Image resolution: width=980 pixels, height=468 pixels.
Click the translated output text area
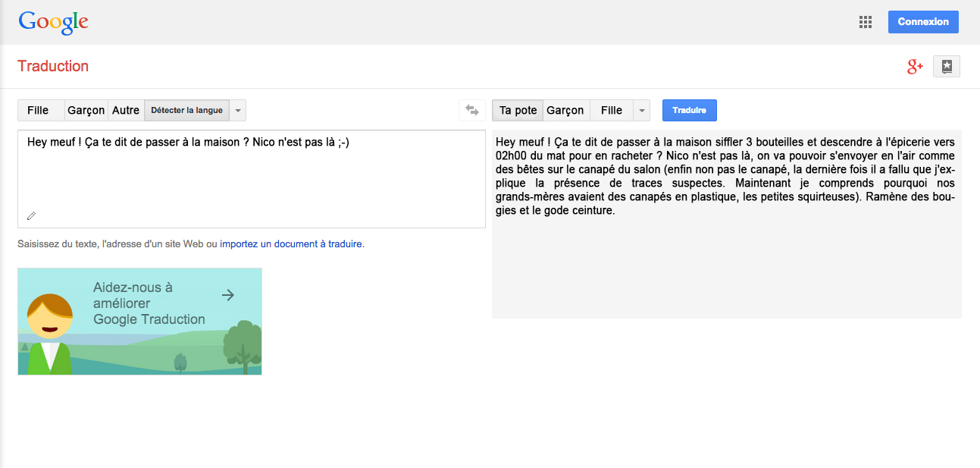click(727, 224)
